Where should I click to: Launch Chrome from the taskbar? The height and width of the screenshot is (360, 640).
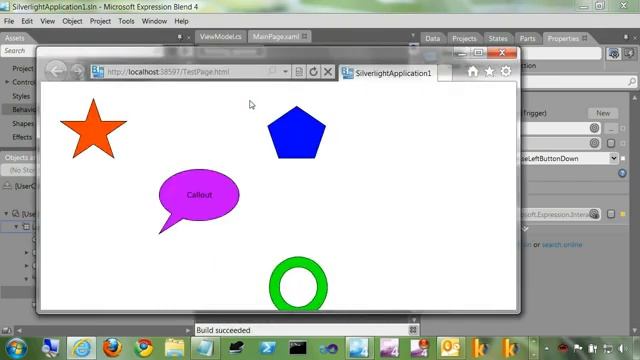pos(144,348)
